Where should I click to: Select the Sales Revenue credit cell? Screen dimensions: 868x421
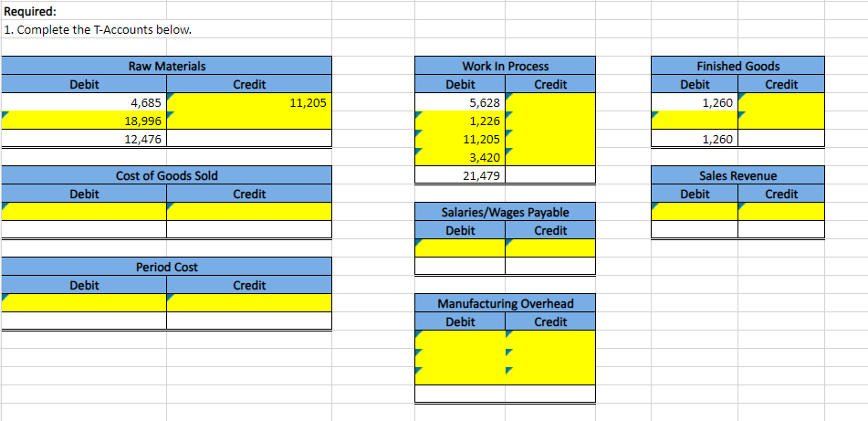pos(781,211)
